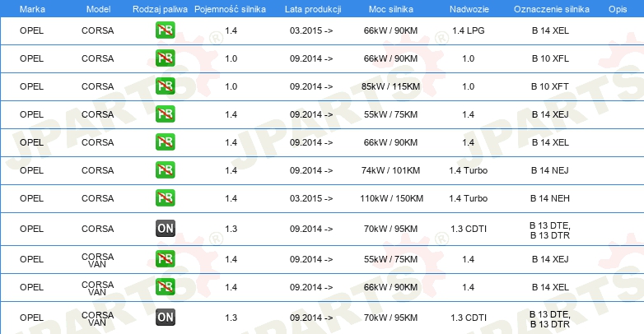This screenshot has width=644, height=334.
Task: Select 'B 13 DTE, B 13 DTR' in the CORSA VAN row
Action: 550,319
